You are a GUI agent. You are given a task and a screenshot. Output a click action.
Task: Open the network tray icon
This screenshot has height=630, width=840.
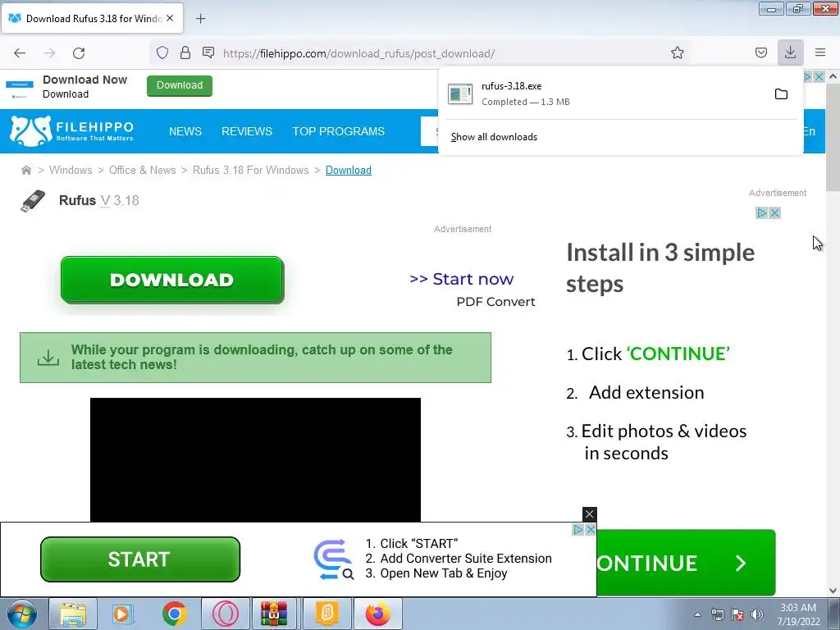click(717, 614)
